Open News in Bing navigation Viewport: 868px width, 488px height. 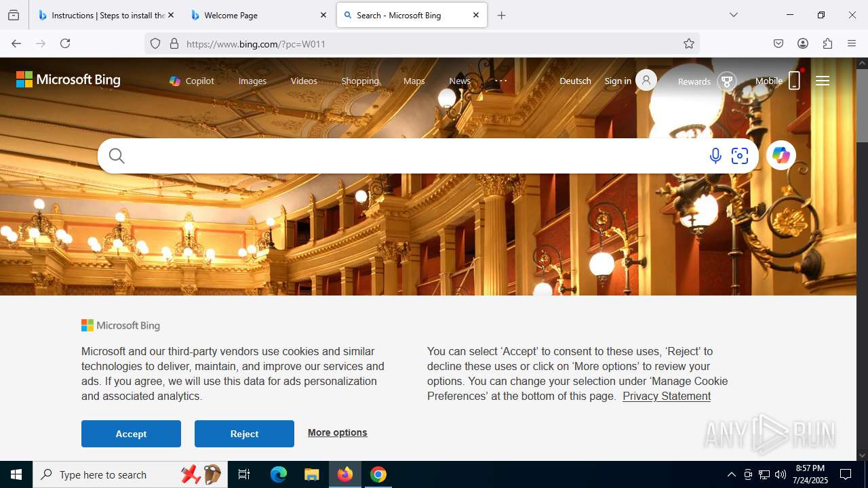[x=460, y=81]
